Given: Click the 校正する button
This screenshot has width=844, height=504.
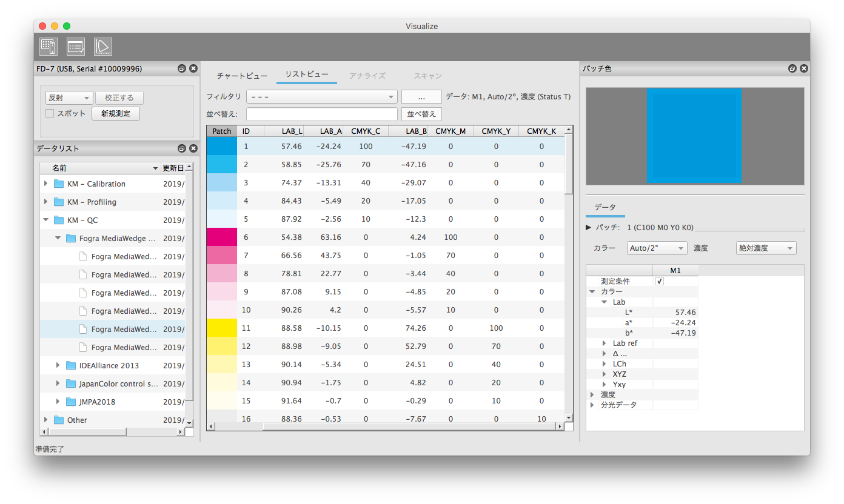Looking at the screenshot, I should [x=119, y=98].
